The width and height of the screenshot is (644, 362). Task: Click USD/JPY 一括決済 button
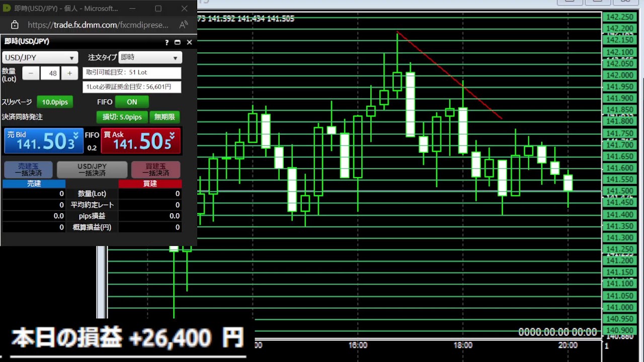[x=92, y=169]
